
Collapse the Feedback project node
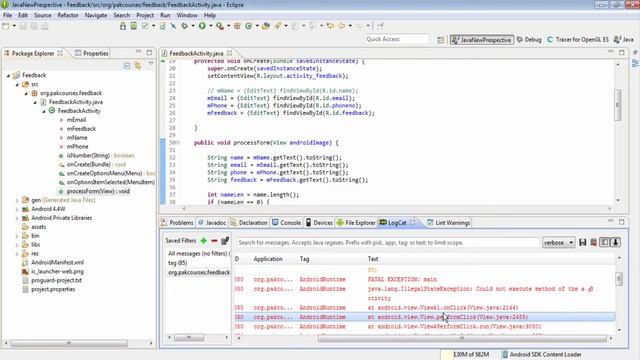pyautogui.click(x=8, y=76)
